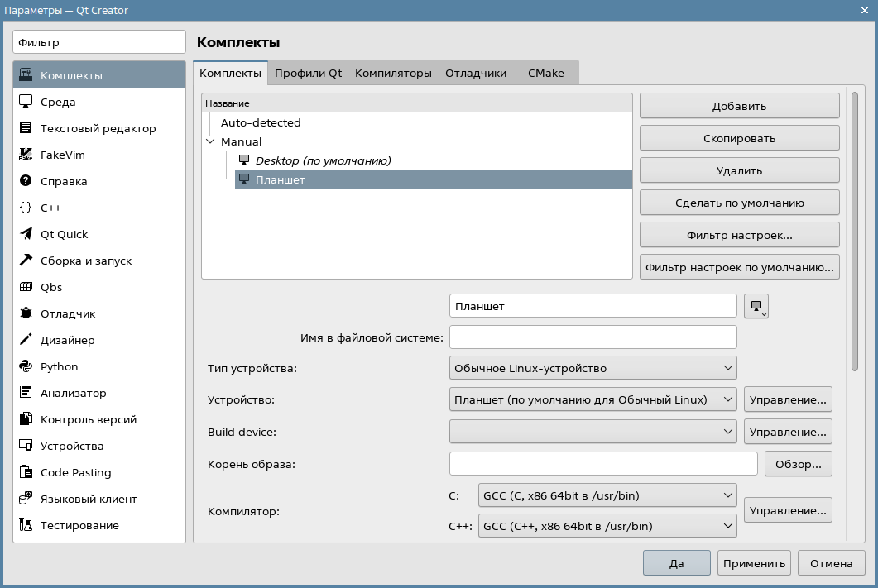The height and width of the screenshot is (588, 878).
Task: Click the vertical scrollbar in kits panel
Action: (855, 232)
